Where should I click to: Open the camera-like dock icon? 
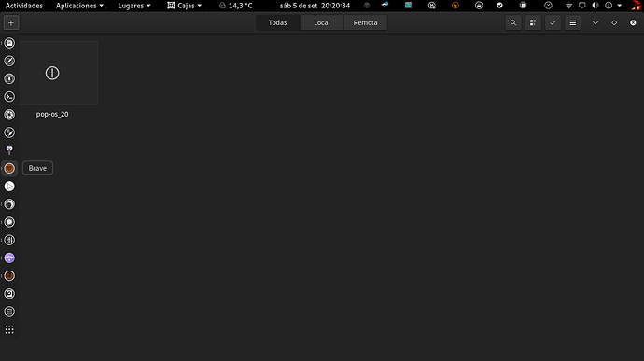(9, 294)
